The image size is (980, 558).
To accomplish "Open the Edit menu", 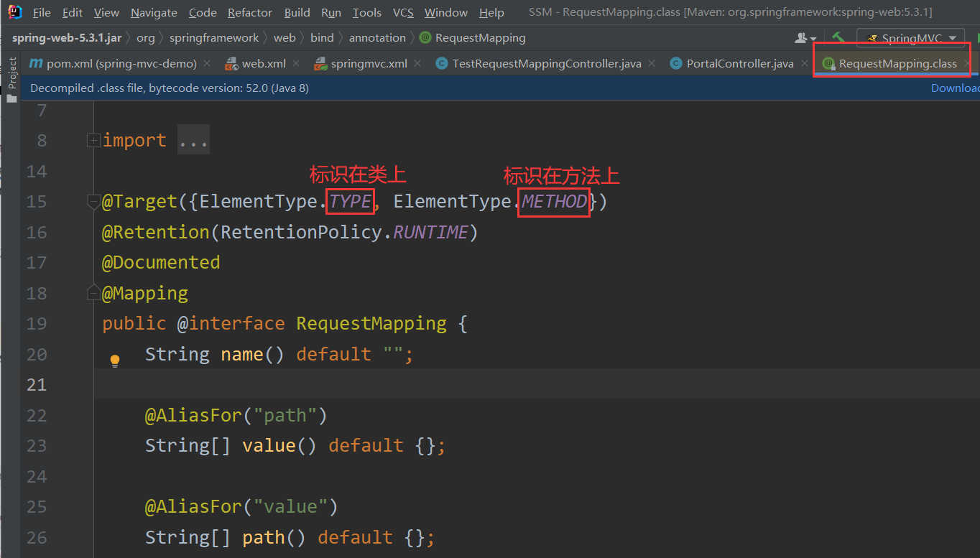I will pyautogui.click(x=72, y=13).
